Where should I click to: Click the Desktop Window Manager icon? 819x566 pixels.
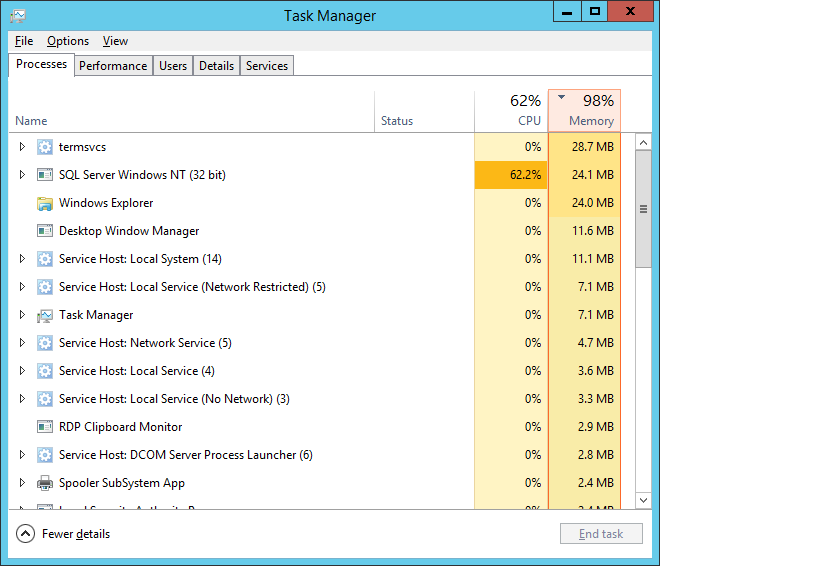pos(45,231)
